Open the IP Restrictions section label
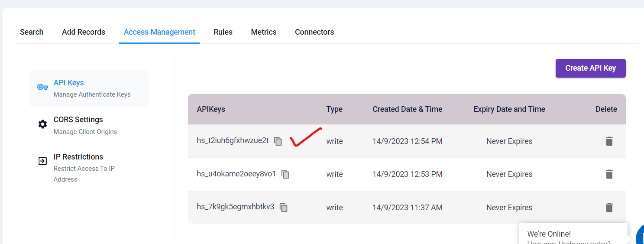 pyautogui.click(x=78, y=157)
